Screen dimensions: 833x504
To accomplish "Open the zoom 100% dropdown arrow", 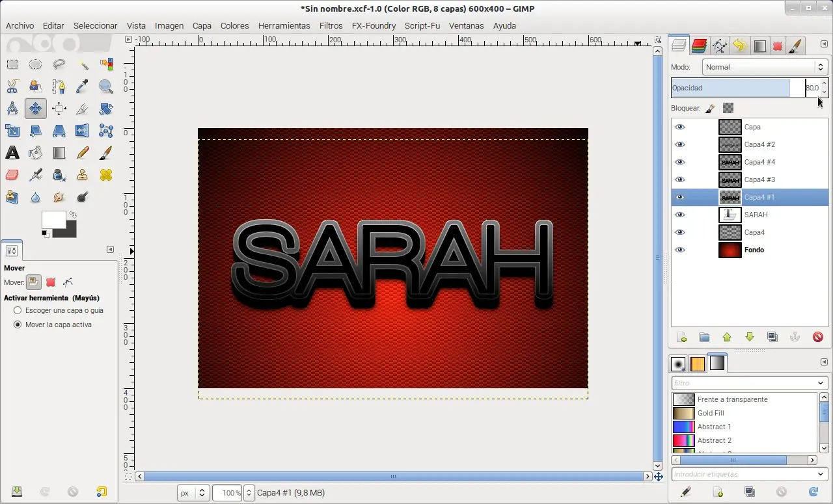I will [248, 493].
